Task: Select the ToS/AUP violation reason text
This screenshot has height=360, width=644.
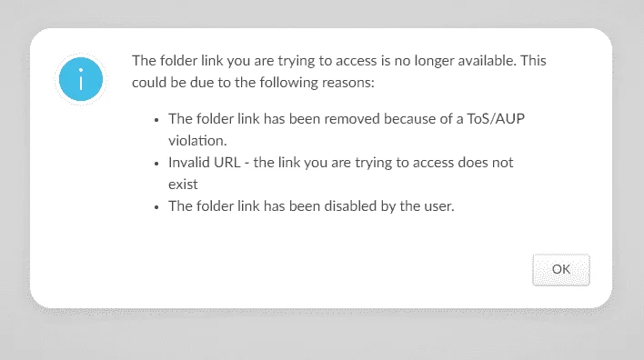Action: [x=347, y=130]
